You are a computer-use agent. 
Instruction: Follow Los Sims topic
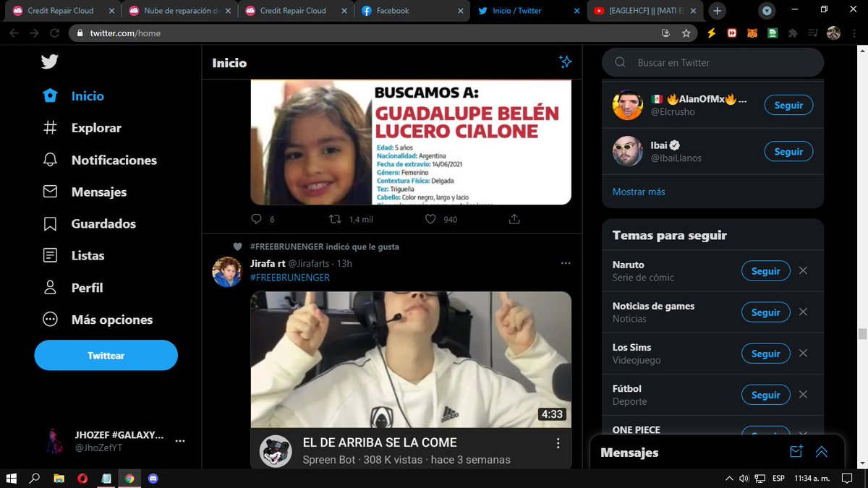pos(765,354)
